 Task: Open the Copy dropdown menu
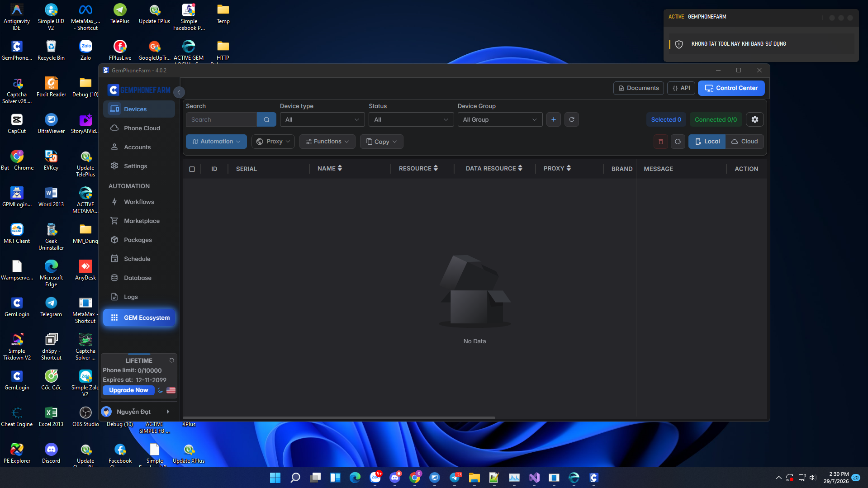point(382,142)
